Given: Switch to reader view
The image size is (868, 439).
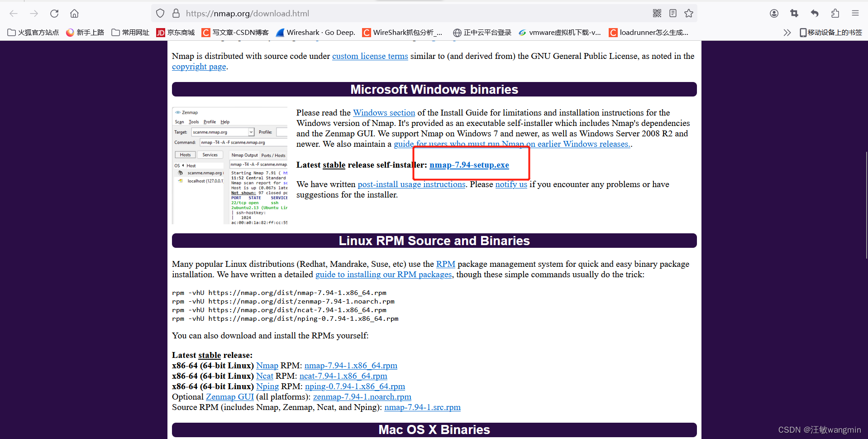Looking at the screenshot, I should point(673,14).
